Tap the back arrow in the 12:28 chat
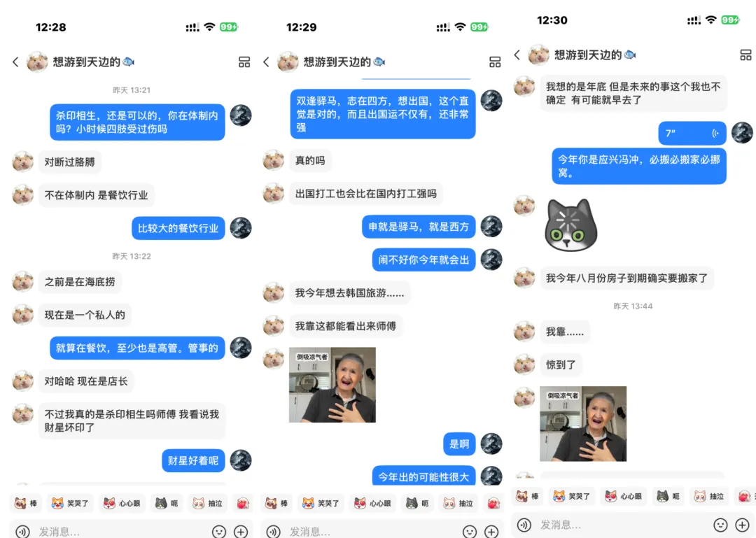The height and width of the screenshot is (538, 756). [x=15, y=62]
